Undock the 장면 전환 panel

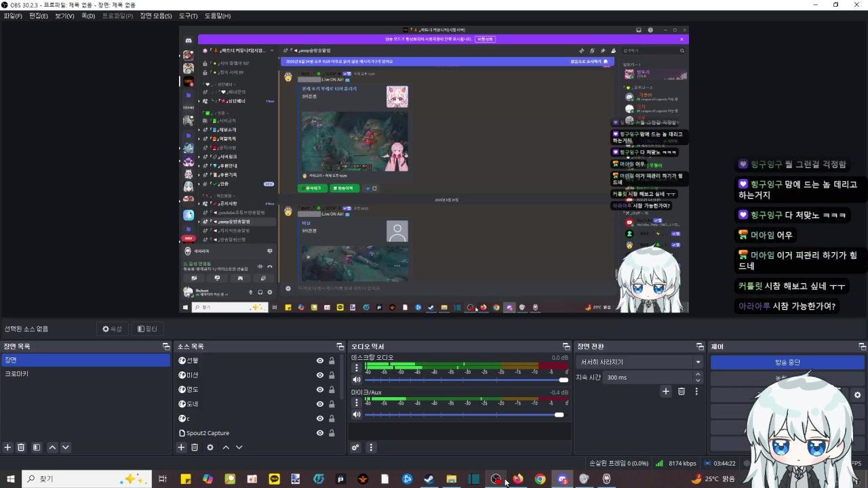[699, 346]
